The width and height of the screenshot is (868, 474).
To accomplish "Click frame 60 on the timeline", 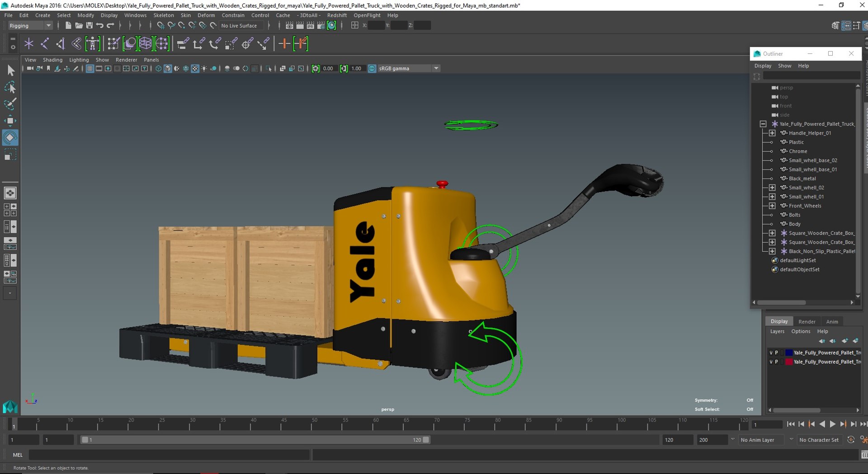I will coord(375,425).
